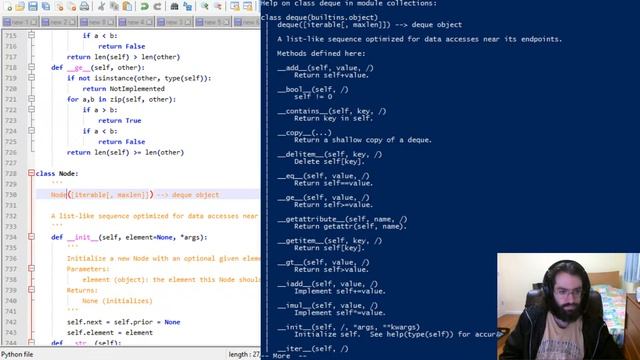Click line number 727 in the margin
Viewport: 640px width, 360px height.
coord(11,163)
